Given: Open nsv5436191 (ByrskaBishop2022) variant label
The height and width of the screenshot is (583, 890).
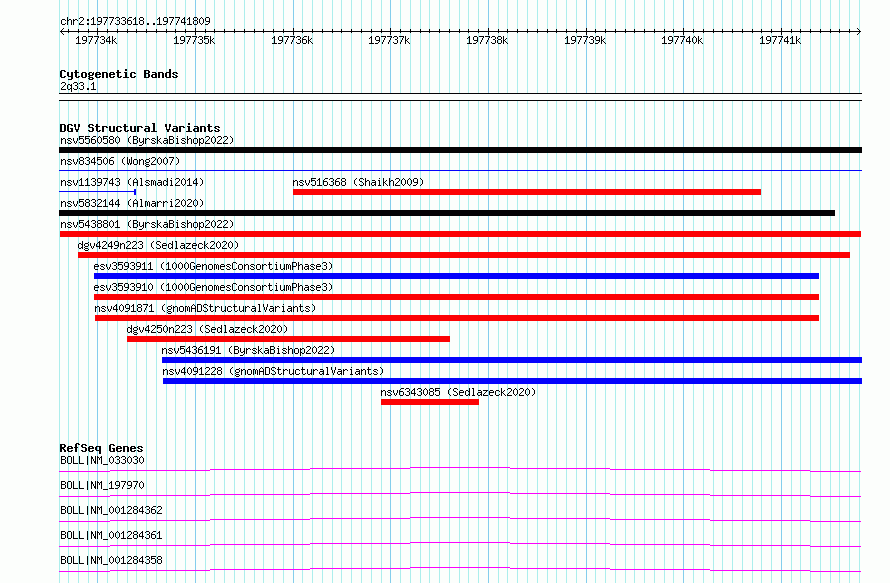Looking at the screenshot, I should pyautogui.click(x=248, y=350).
